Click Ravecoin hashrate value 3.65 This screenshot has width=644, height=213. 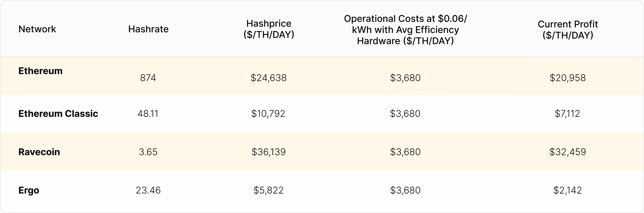[x=148, y=152]
